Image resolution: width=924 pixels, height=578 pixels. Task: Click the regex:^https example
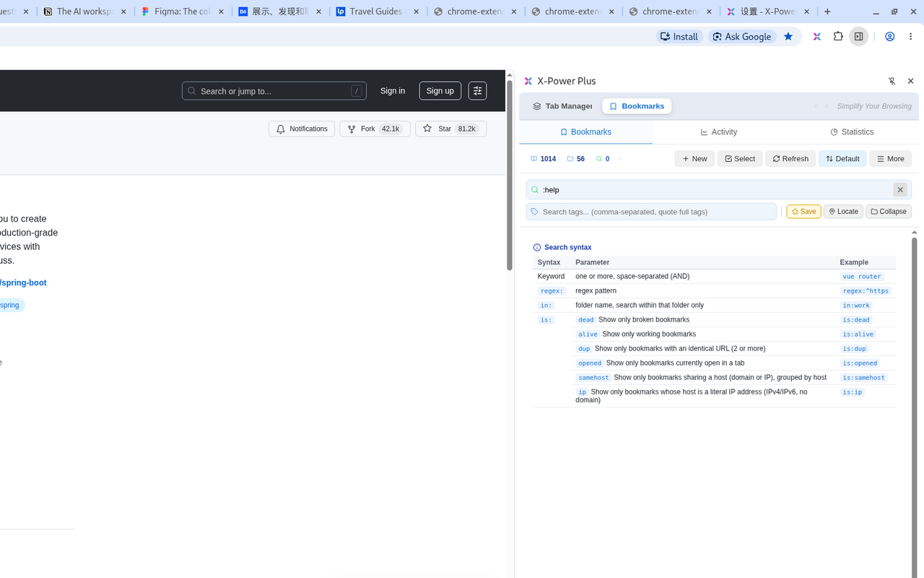866,291
